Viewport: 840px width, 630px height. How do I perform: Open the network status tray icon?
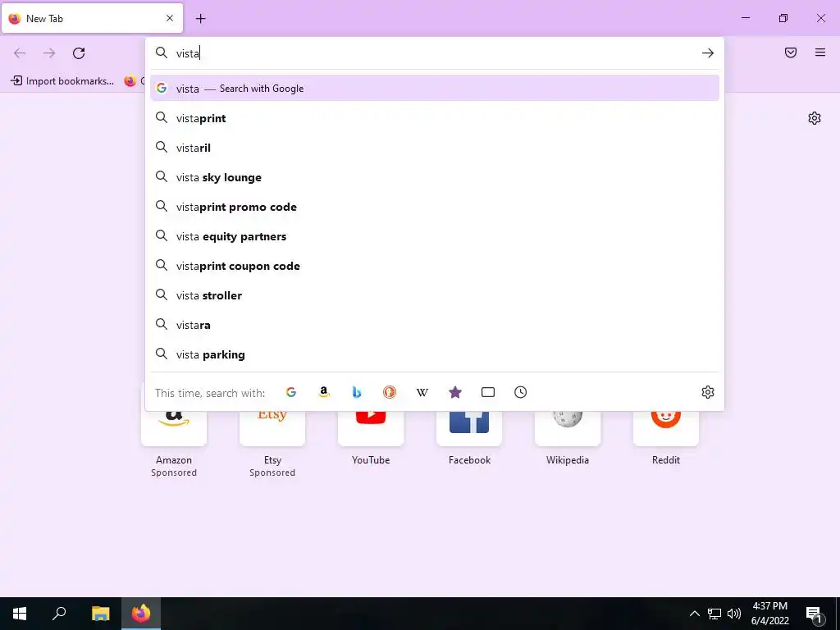click(714, 614)
